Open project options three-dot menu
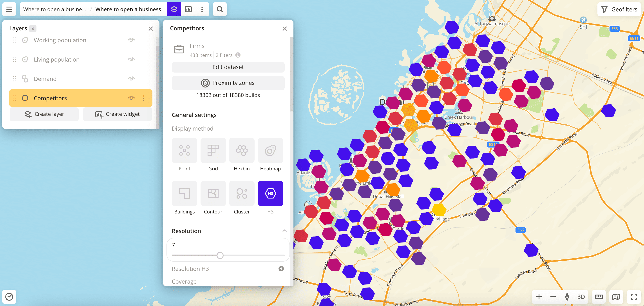Screen dimensions: 644x306 pos(202,9)
